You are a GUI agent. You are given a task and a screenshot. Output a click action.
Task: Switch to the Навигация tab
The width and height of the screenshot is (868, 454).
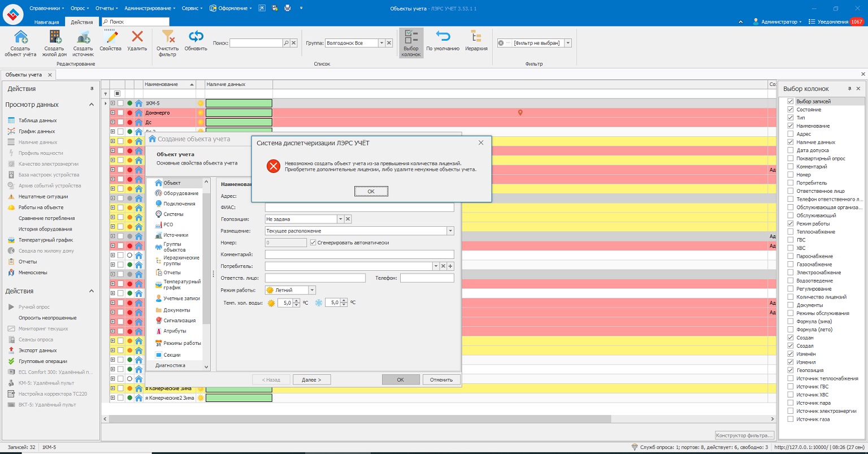click(46, 21)
